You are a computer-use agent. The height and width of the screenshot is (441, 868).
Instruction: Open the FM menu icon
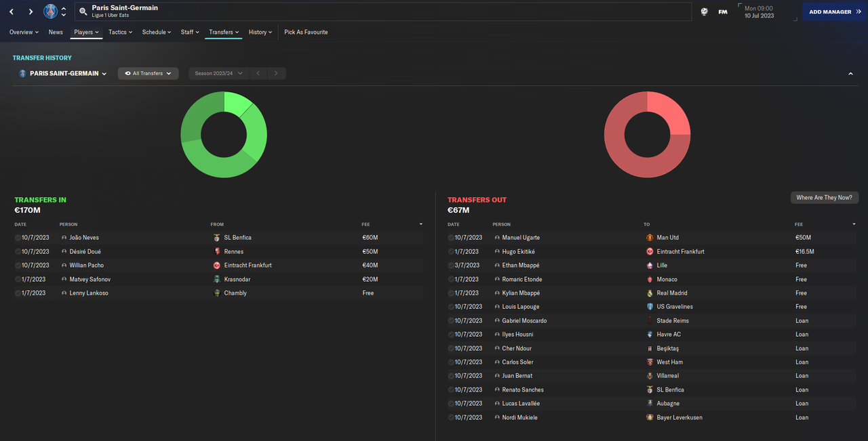click(x=723, y=12)
